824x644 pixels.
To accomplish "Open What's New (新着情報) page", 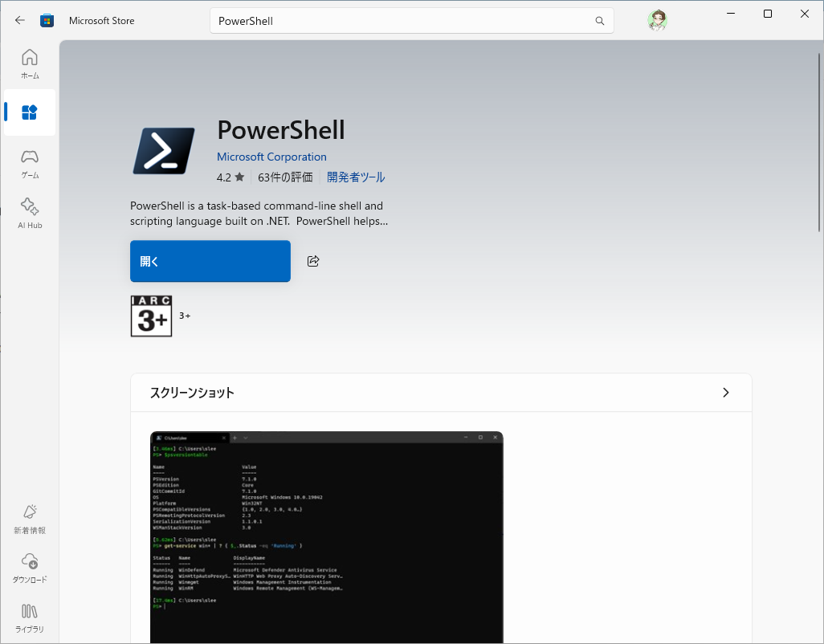I will [x=30, y=518].
